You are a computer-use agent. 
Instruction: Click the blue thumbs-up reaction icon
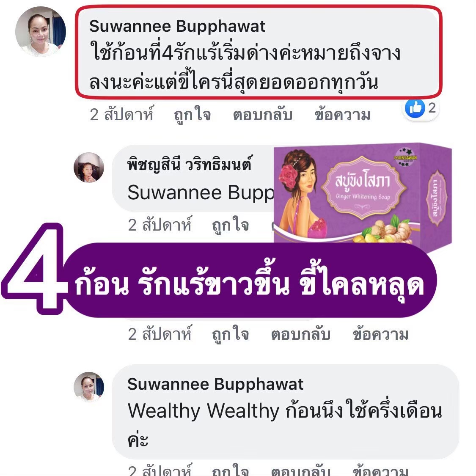pyautogui.click(x=415, y=108)
